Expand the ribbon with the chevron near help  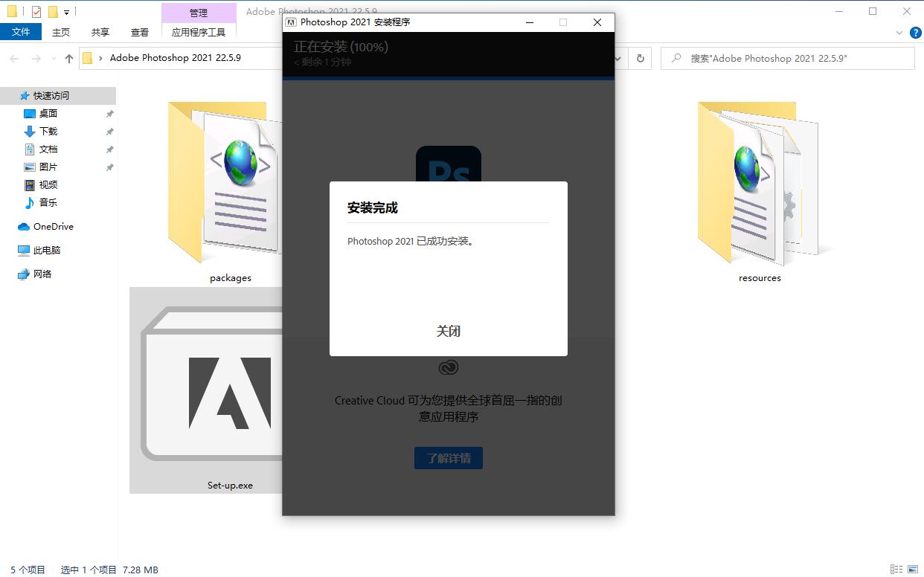tap(899, 32)
